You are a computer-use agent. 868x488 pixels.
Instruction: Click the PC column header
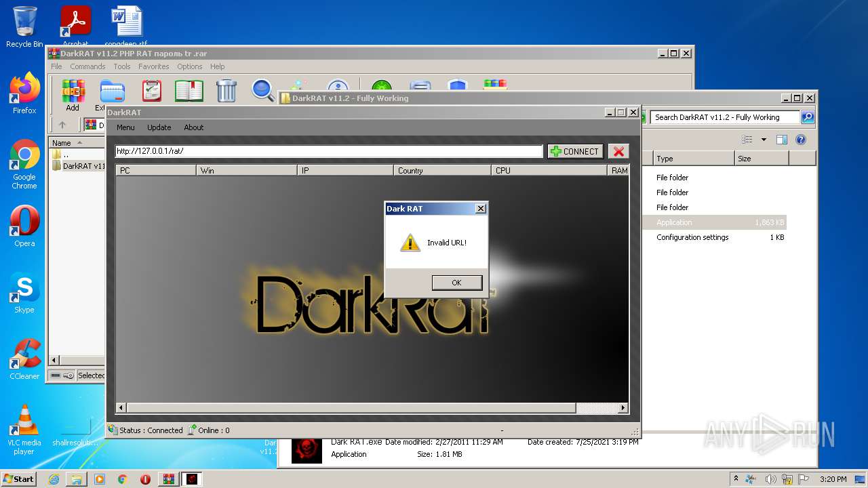(156, 170)
